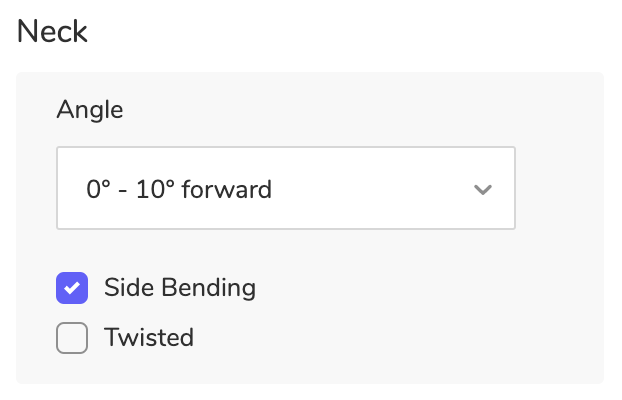Viewport: 622px width, 400px height.
Task: Click the white checkmark icon for Side Bending
Action: pyautogui.click(x=72, y=289)
